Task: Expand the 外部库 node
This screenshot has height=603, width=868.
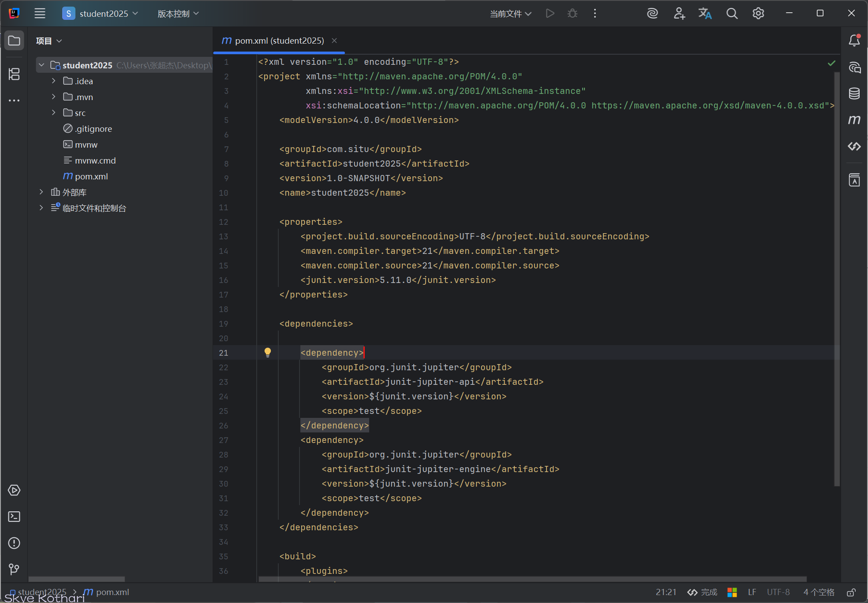Action: tap(41, 192)
